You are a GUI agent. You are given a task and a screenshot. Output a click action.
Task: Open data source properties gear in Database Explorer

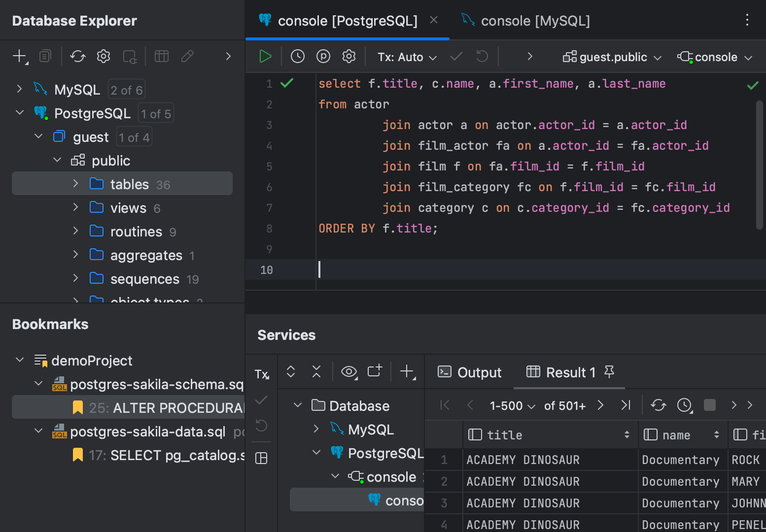104,56
